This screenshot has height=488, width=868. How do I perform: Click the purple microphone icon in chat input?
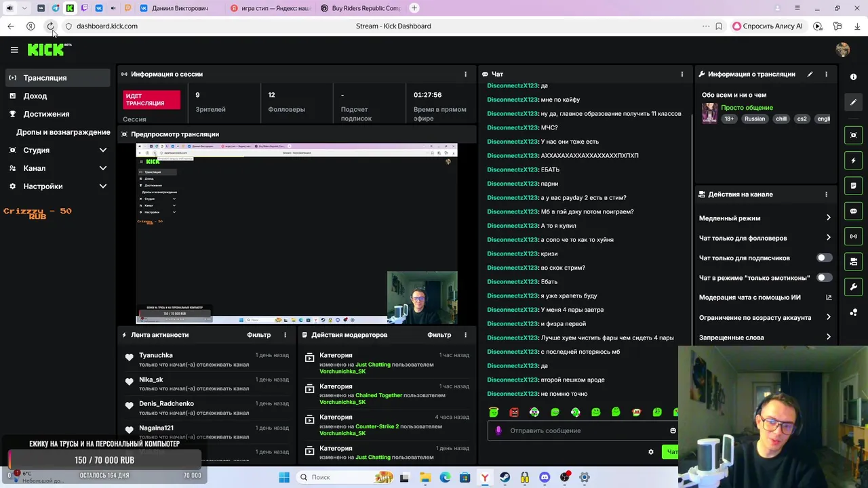pyautogui.click(x=498, y=430)
